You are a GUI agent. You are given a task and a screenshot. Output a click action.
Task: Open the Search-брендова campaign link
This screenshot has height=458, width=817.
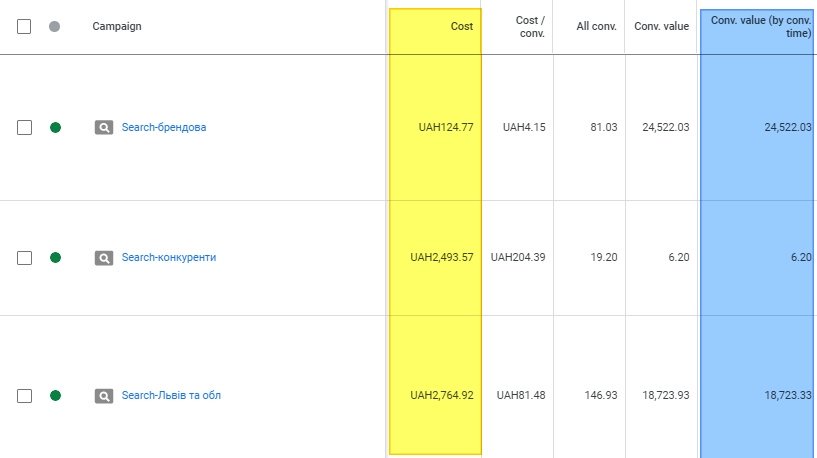coord(164,128)
